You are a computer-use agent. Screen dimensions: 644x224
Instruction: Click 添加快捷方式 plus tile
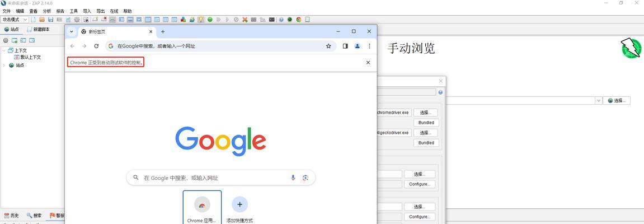pyautogui.click(x=239, y=209)
